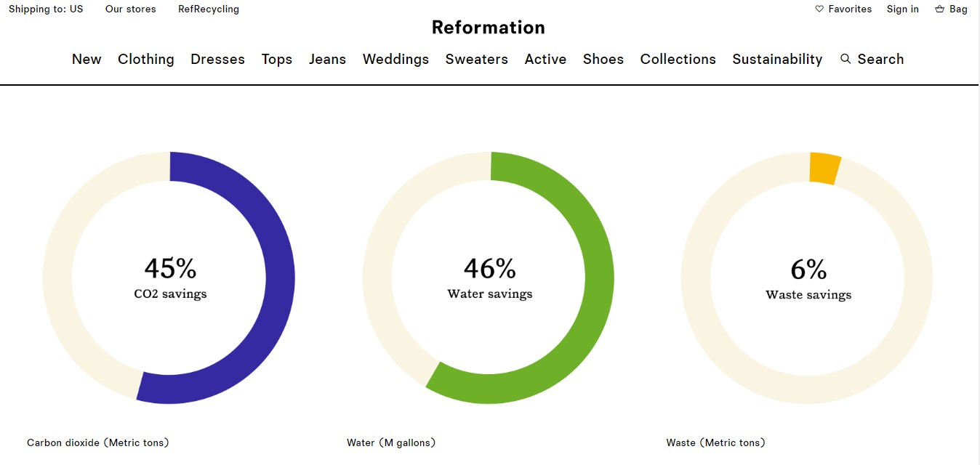The height and width of the screenshot is (465, 980).
Task: Change the Shipping to: US setting
Action: [46, 9]
